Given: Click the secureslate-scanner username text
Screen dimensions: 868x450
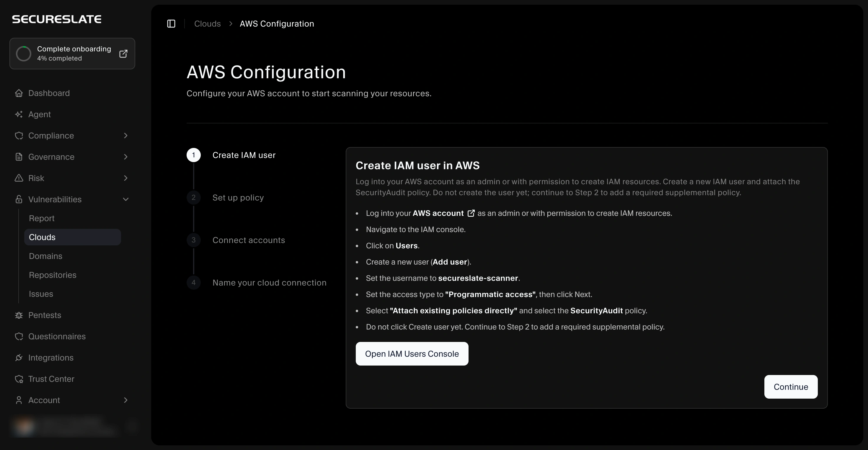Looking at the screenshot, I should click(478, 278).
